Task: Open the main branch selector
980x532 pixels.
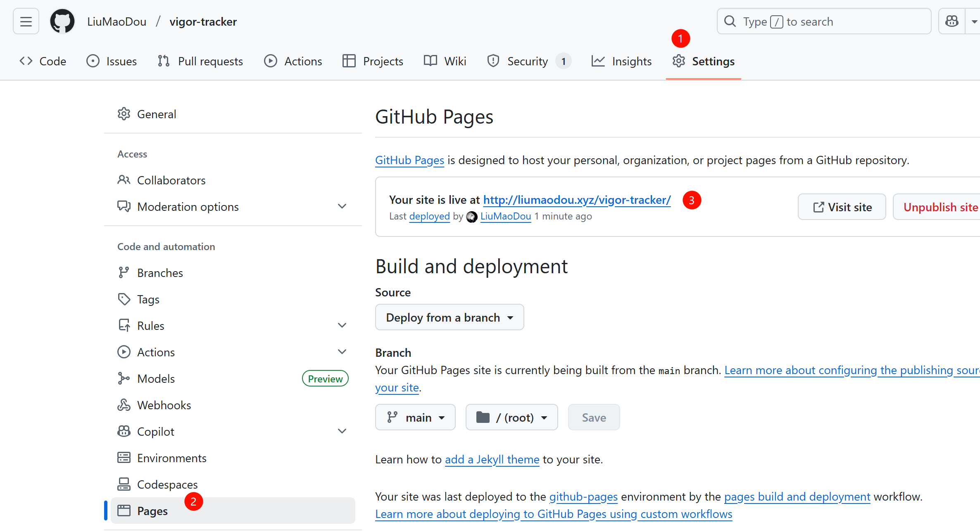Action: click(x=415, y=417)
